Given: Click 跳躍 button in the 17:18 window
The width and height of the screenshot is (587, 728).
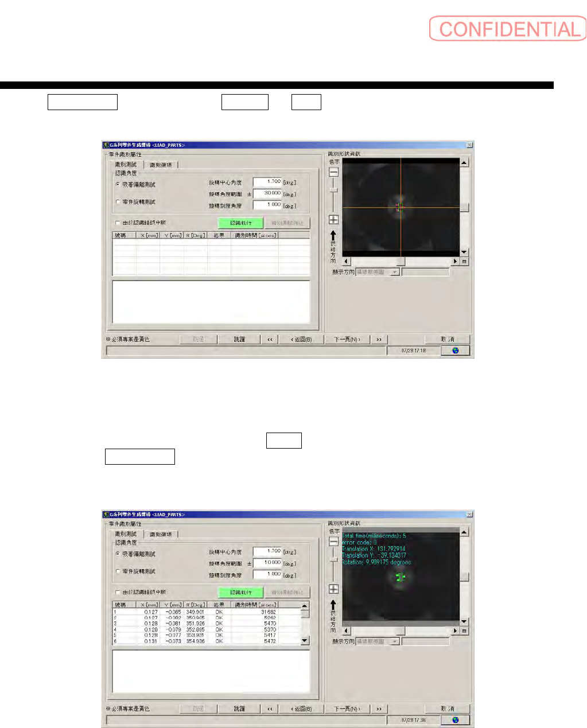Looking at the screenshot, I should pyautogui.click(x=239, y=340).
